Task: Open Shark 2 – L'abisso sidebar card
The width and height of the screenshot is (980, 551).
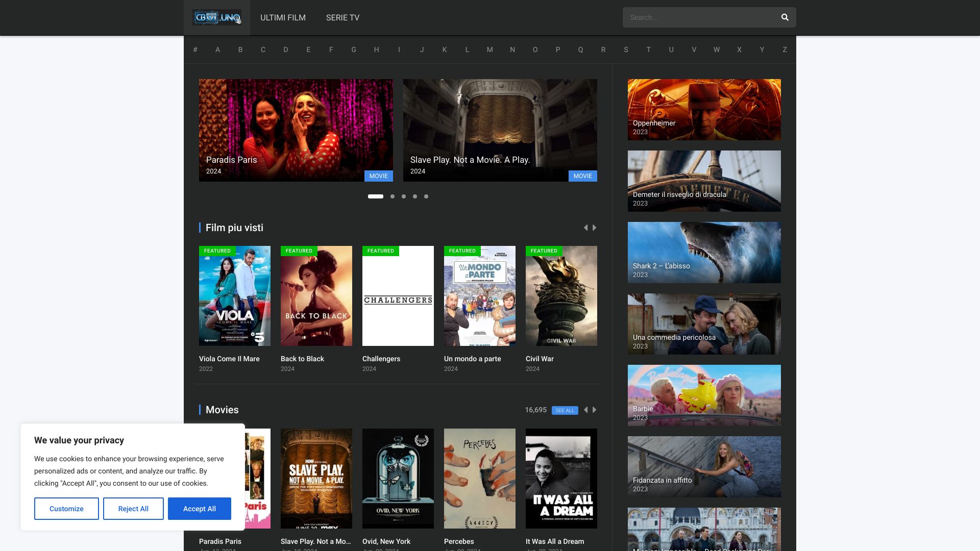Action: [704, 253]
